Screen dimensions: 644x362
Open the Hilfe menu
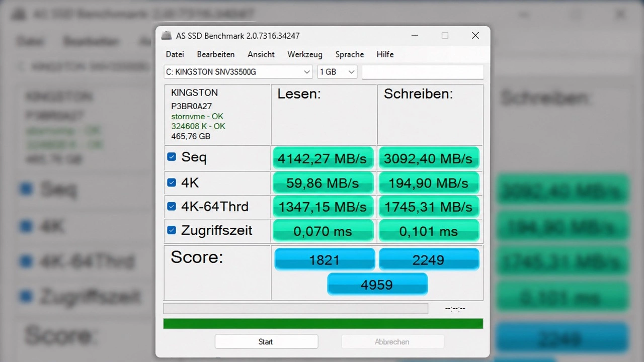click(x=385, y=54)
